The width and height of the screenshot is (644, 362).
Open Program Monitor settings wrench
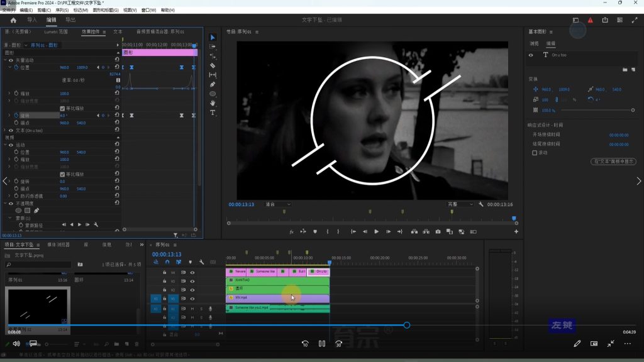click(x=481, y=204)
